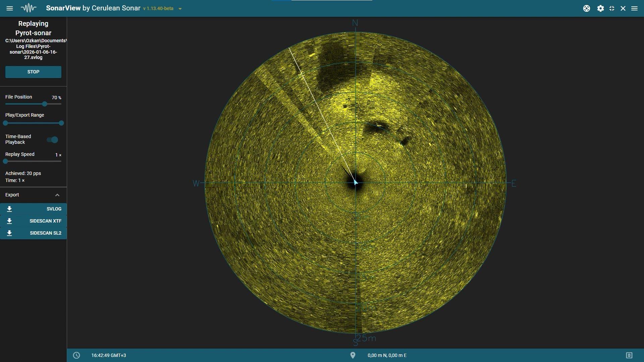Screen dimensions: 644x362
Task: Click the SonarView waveform logo
Action: coord(29,8)
